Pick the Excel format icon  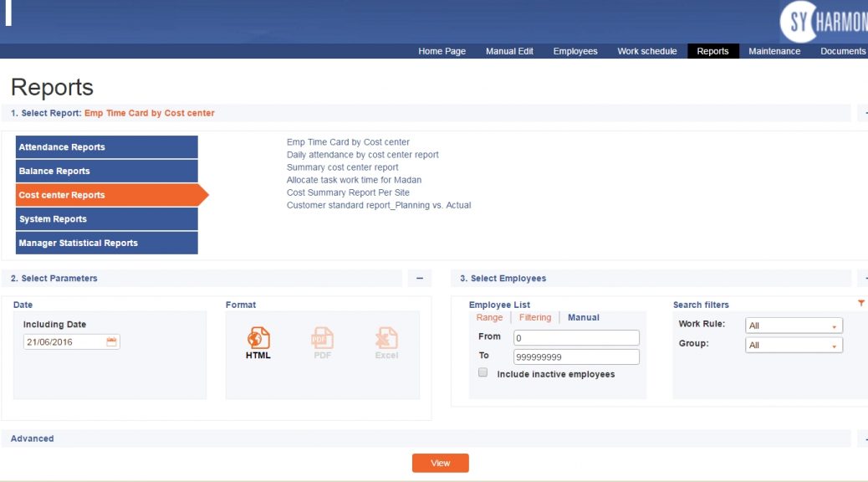coord(386,338)
